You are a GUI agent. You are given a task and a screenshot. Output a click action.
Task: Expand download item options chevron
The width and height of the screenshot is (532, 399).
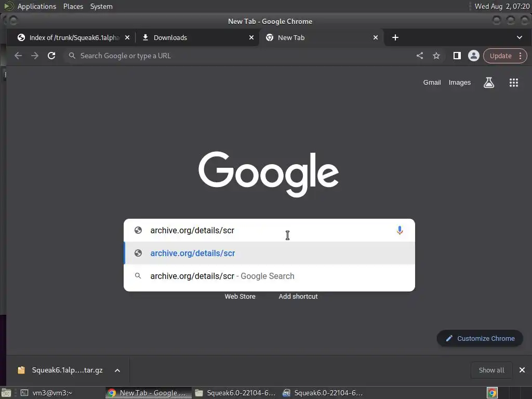click(117, 370)
